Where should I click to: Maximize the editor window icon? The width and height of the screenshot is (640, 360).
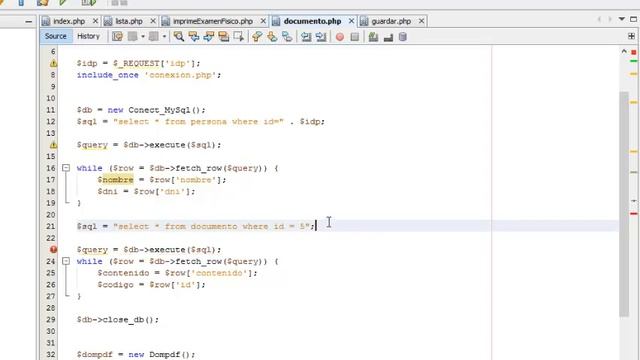pos(633,19)
